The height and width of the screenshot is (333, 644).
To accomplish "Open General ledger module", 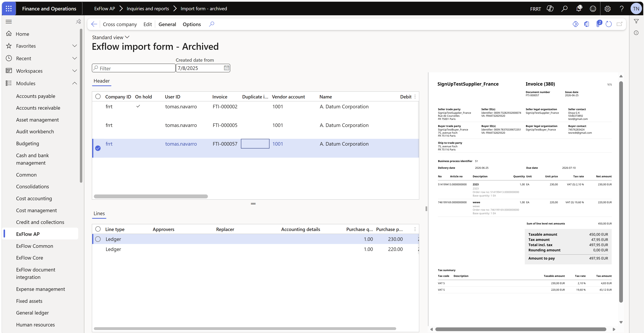I will pos(32,313).
